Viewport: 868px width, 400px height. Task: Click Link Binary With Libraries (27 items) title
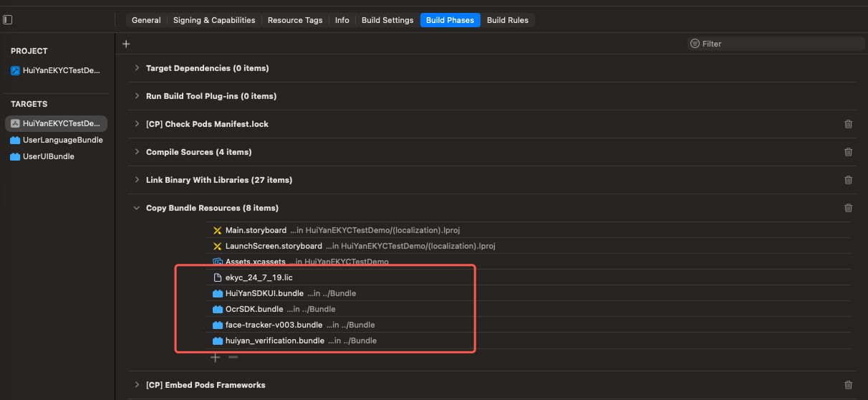coord(219,180)
